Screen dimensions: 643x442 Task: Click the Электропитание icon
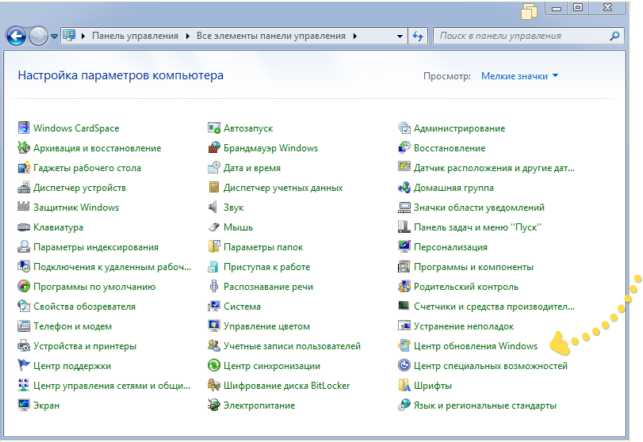tap(214, 405)
